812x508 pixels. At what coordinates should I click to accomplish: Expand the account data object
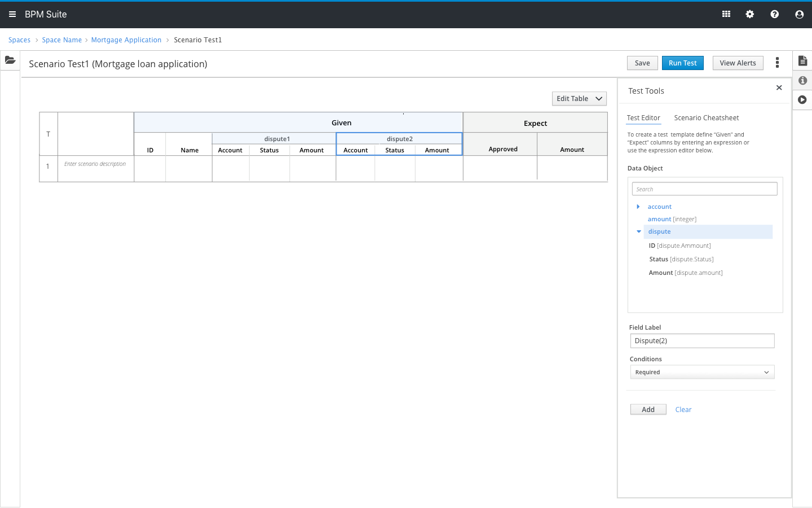638,207
